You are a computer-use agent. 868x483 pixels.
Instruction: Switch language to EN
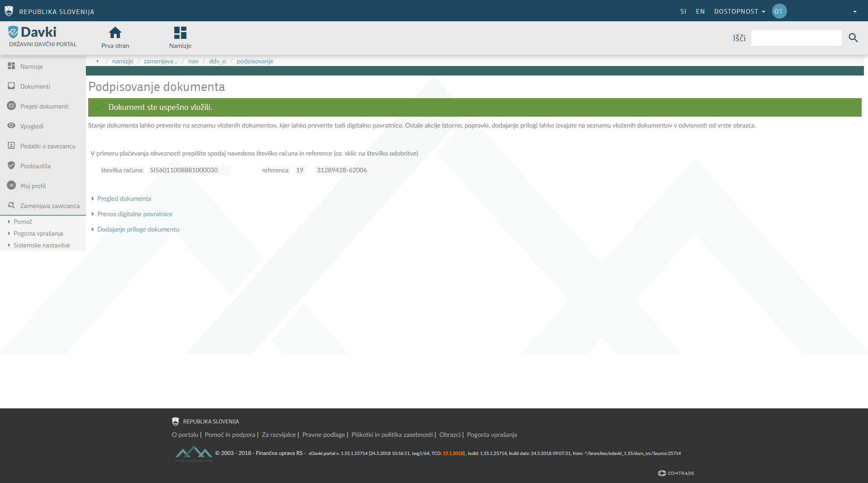700,11
